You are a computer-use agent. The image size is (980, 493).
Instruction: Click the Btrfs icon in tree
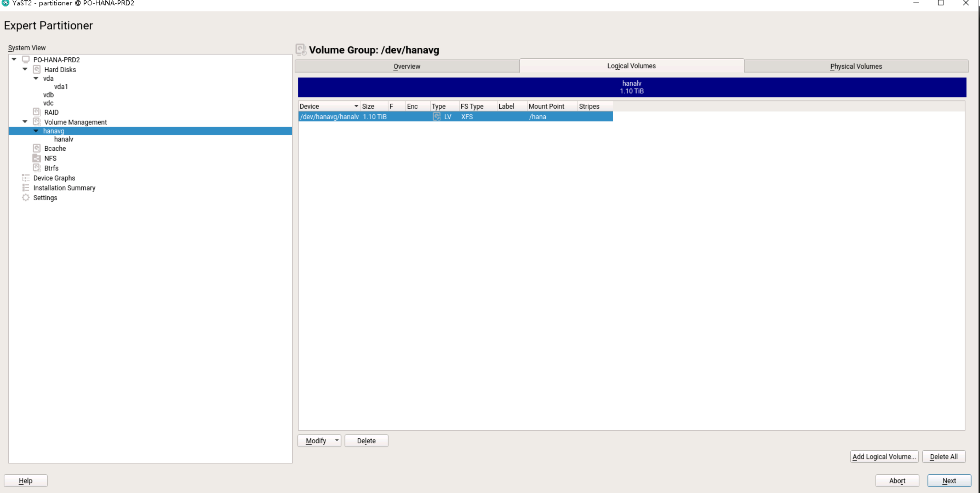click(x=37, y=168)
